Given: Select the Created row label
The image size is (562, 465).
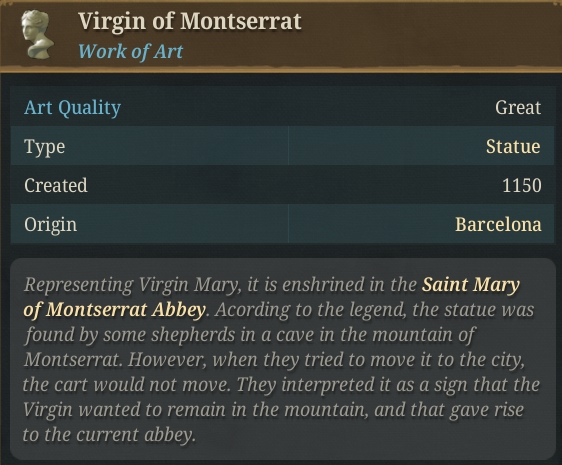Looking at the screenshot, I should point(56,186).
